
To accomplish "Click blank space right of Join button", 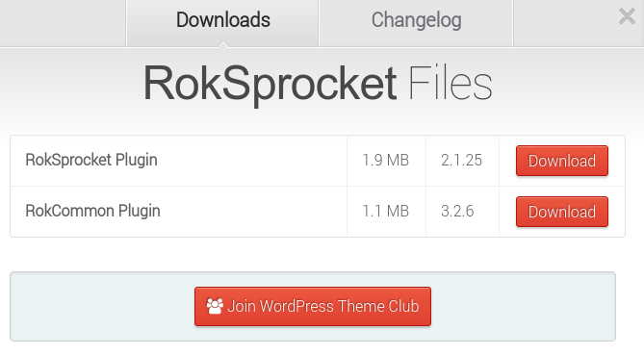I will 523,306.
